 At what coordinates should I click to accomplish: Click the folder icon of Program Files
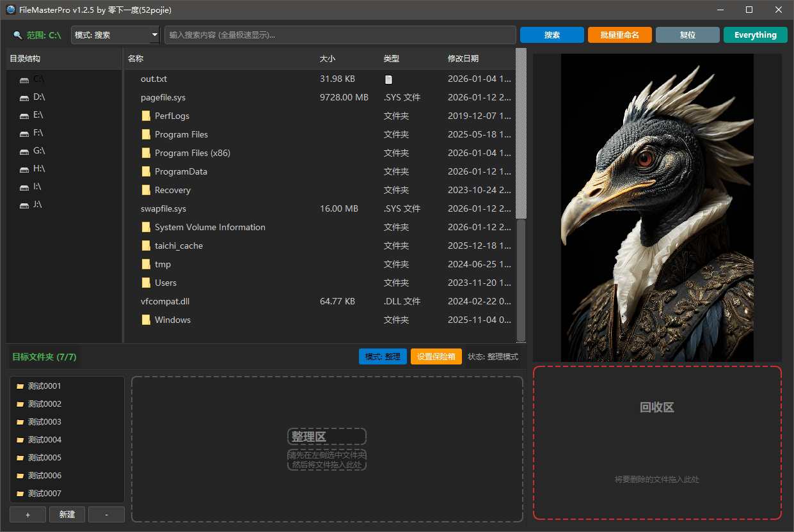pos(145,134)
